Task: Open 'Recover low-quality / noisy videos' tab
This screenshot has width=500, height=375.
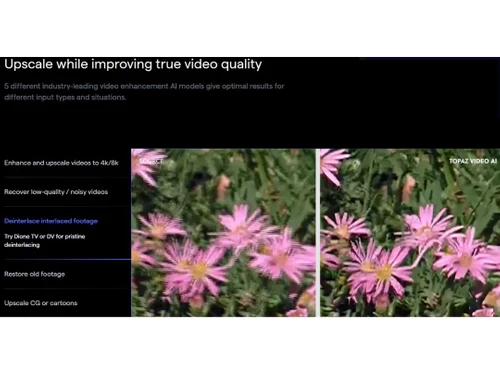Action: pos(56,192)
